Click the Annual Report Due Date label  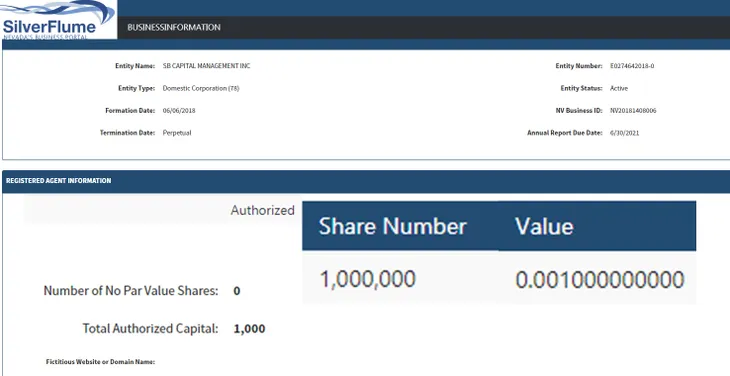(565, 133)
